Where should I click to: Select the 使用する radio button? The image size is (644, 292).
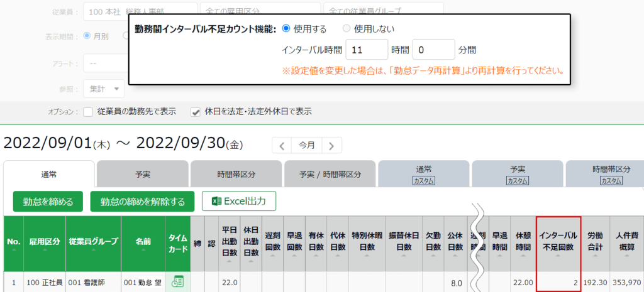pos(286,28)
